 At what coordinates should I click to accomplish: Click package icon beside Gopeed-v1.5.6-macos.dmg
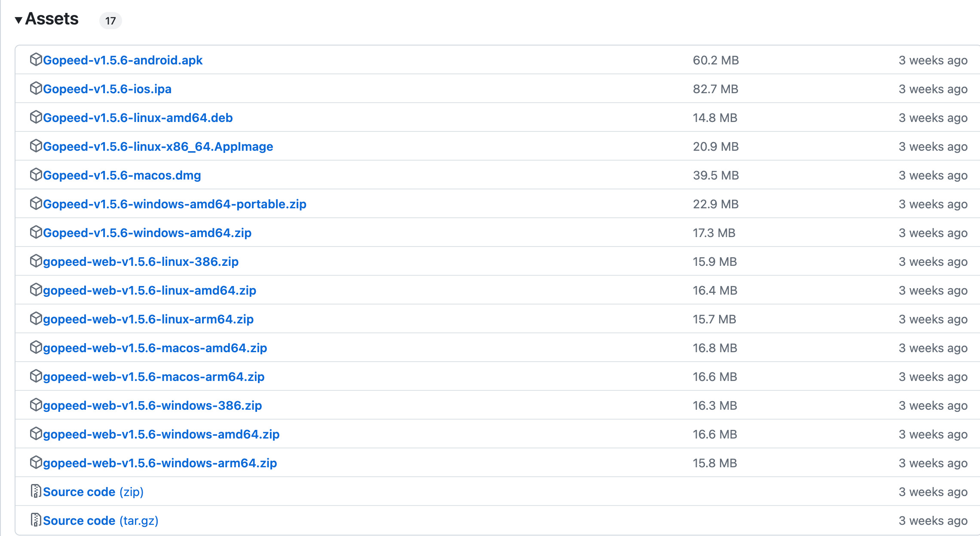[x=36, y=174]
